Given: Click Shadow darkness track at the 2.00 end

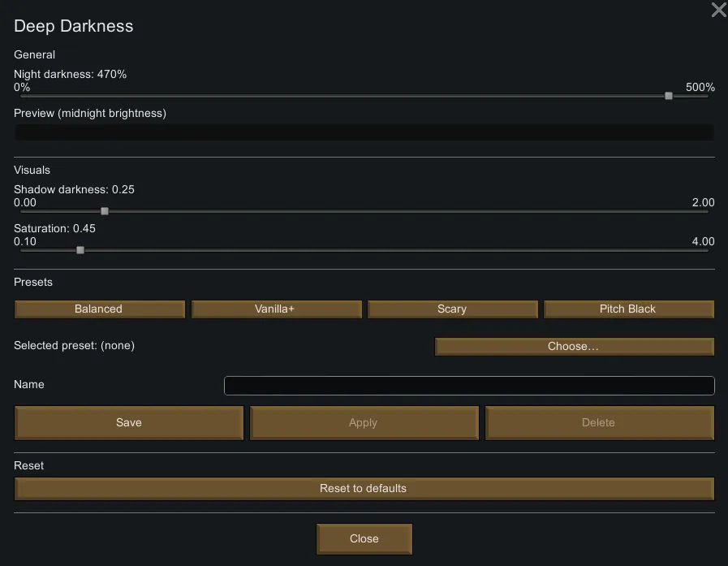Looking at the screenshot, I should tap(706, 211).
